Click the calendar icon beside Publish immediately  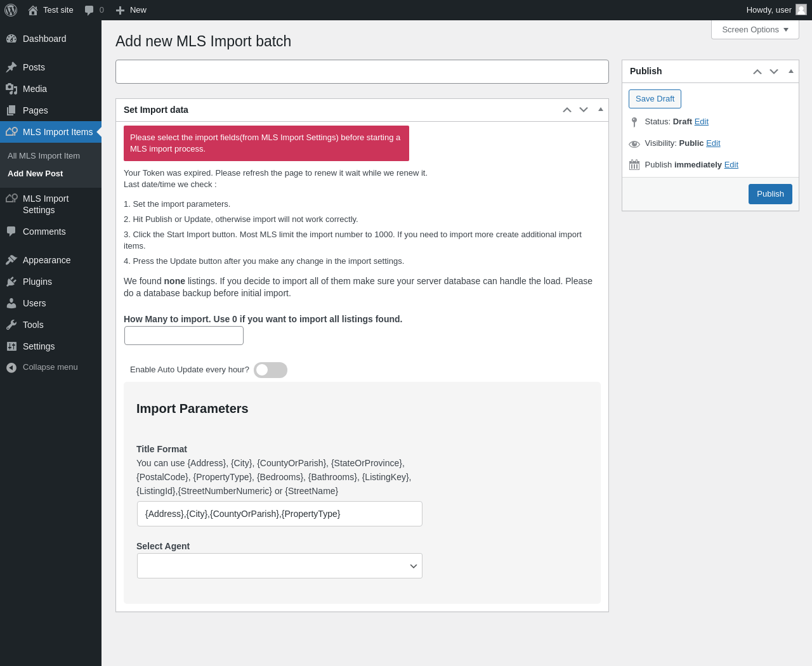click(x=634, y=165)
